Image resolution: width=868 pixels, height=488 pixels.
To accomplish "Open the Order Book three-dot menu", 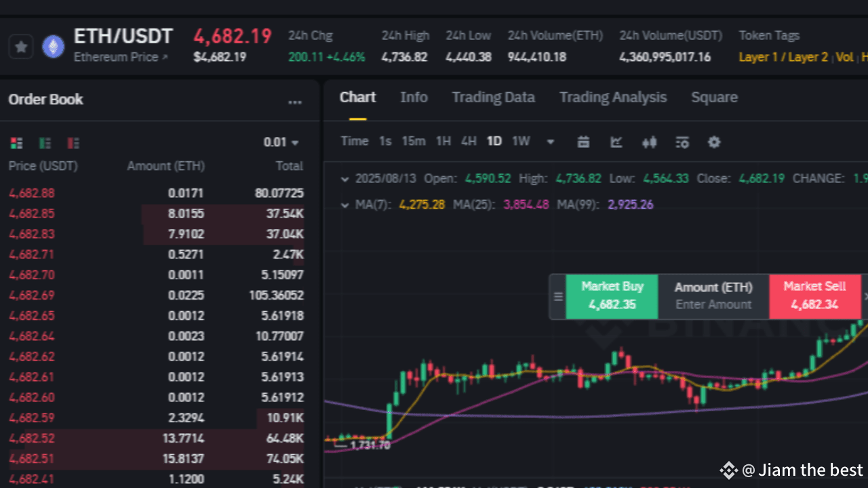I will [x=295, y=102].
